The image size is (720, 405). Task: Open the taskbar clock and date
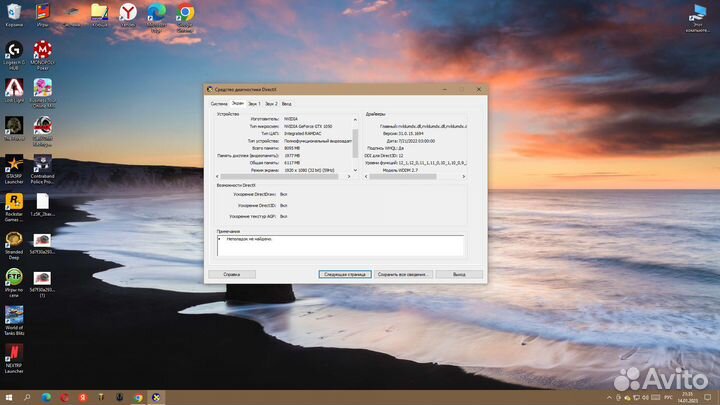(x=687, y=398)
